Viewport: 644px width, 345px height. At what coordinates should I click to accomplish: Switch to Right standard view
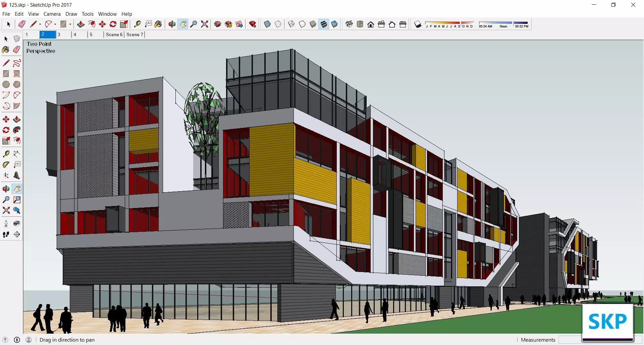tap(381, 24)
